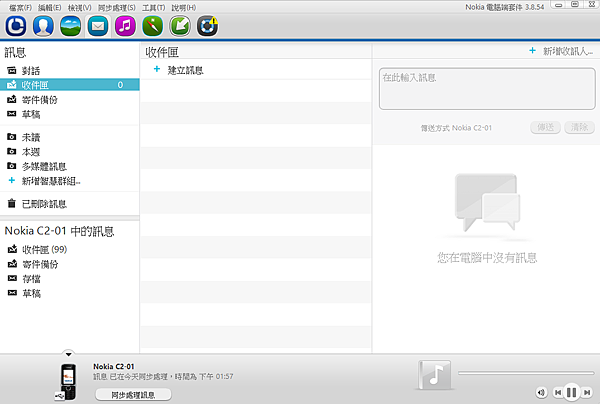Open the 未讀 smart group
Screen dimensions: 600x404
31,137
